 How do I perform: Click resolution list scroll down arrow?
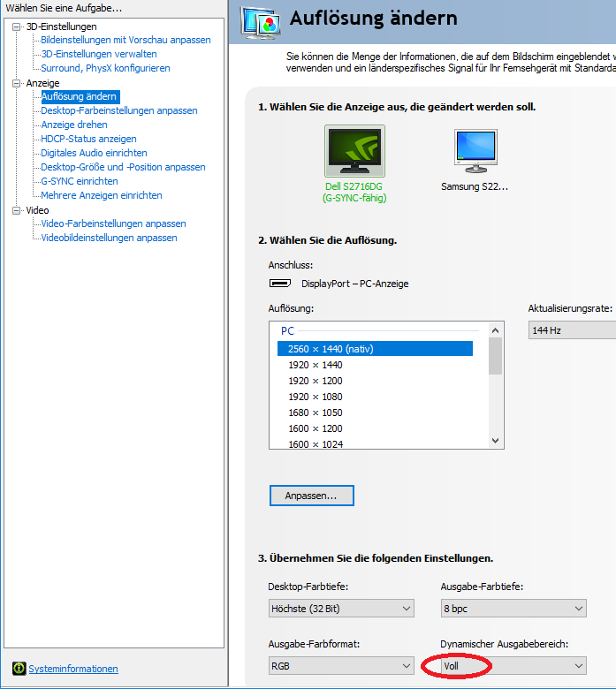pyautogui.click(x=496, y=440)
